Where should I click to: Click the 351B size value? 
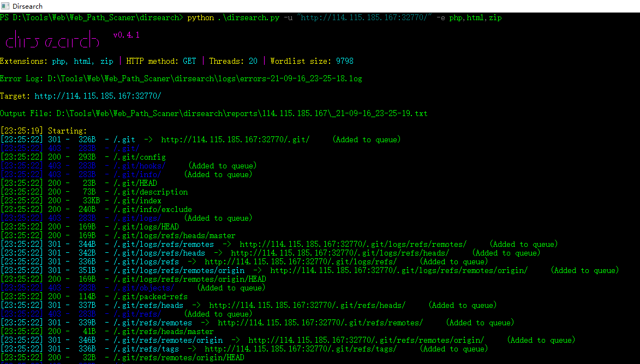(x=87, y=270)
